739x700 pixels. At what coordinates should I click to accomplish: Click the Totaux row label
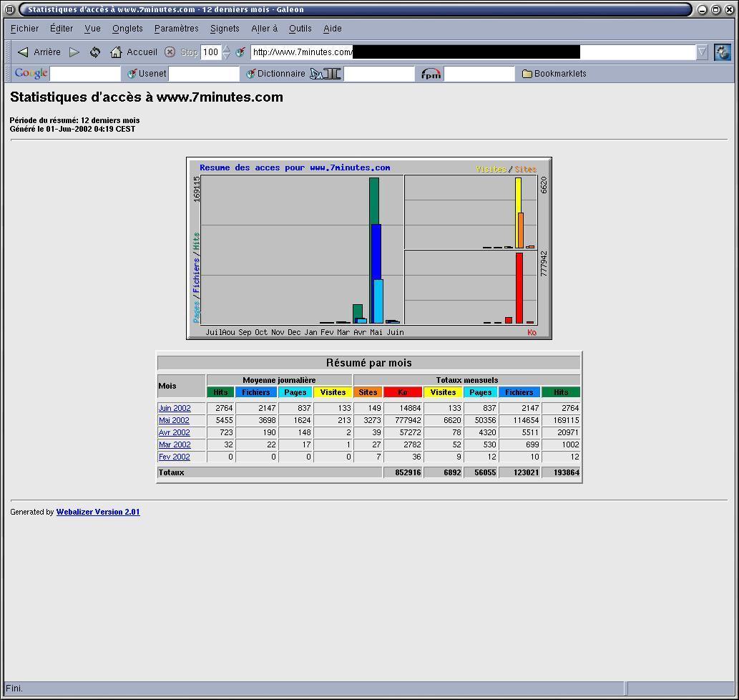pyautogui.click(x=270, y=472)
